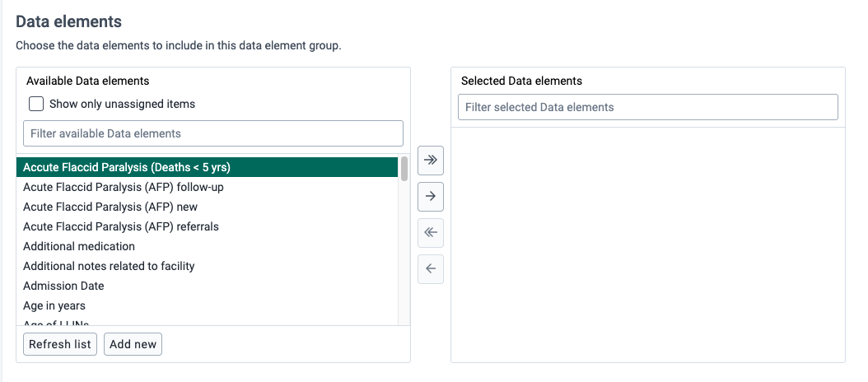Move all data elements to selected list
The image size is (868, 382).
pos(430,160)
